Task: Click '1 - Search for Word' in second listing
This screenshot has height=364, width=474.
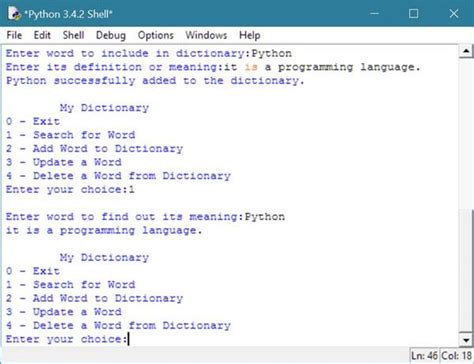Action: point(70,285)
